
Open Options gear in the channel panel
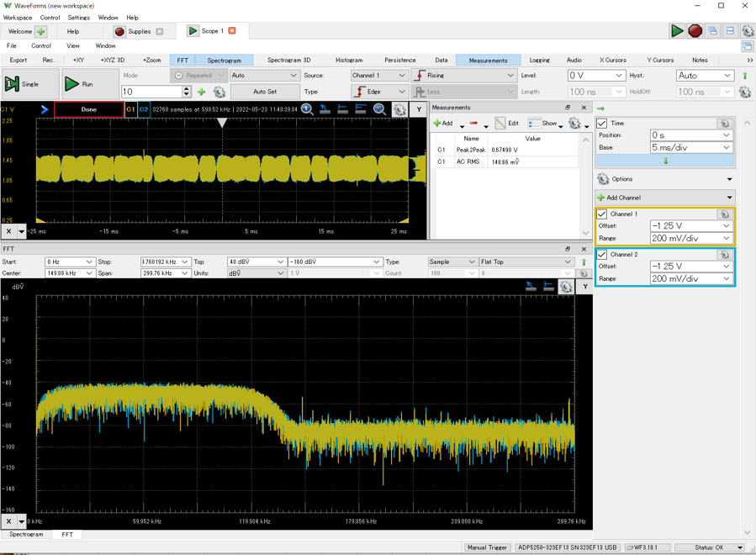click(x=603, y=179)
